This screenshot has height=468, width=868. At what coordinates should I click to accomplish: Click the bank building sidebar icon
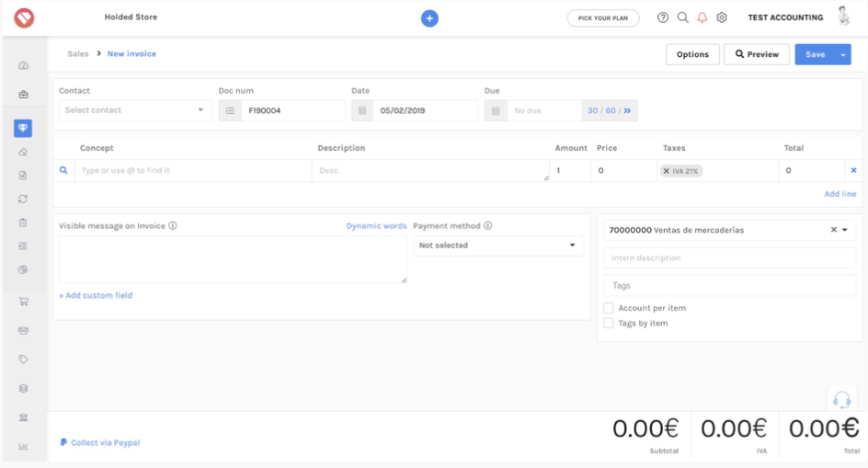23,417
